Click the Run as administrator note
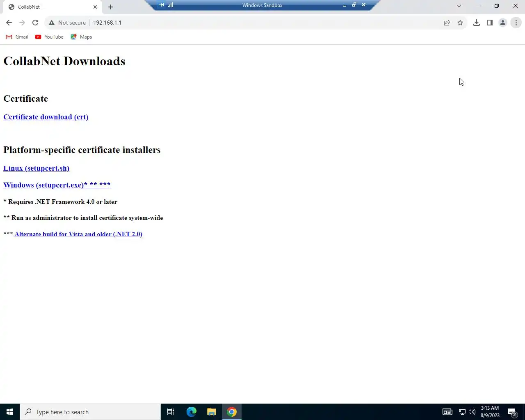Screen dimensions: 525x420 [x=83, y=218]
